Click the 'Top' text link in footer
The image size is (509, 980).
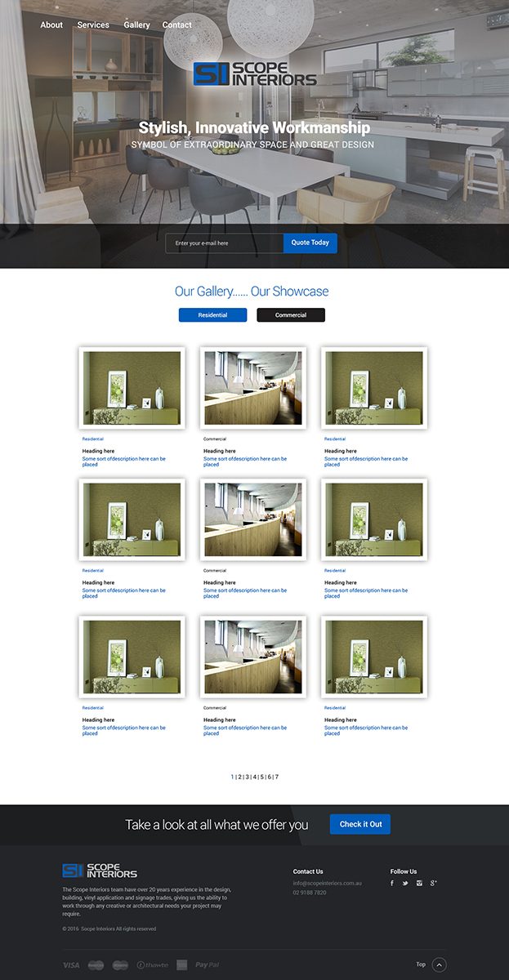(x=421, y=964)
